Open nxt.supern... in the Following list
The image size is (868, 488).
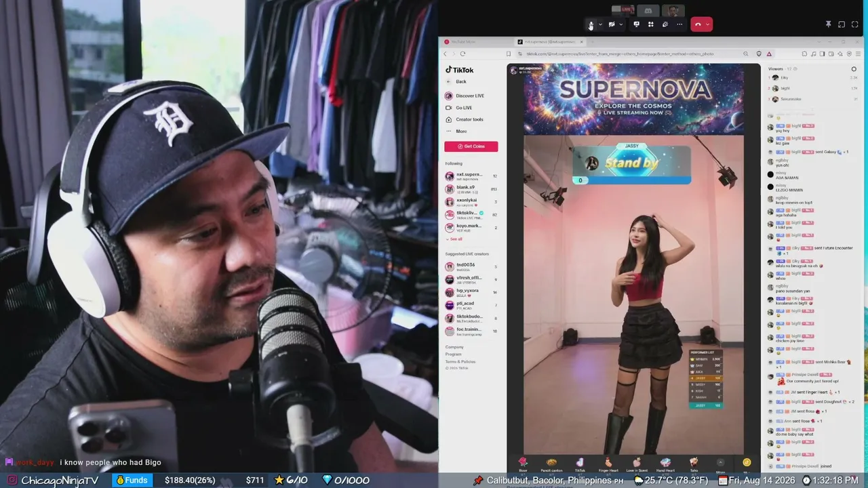click(x=471, y=176)
